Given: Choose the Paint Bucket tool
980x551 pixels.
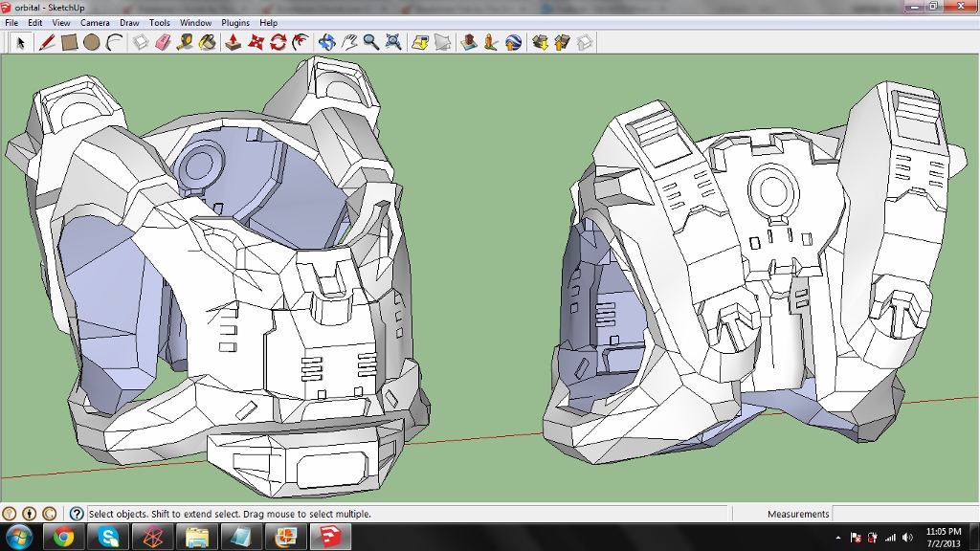Looking at the screenshot, I should click(x=208, y=42).
